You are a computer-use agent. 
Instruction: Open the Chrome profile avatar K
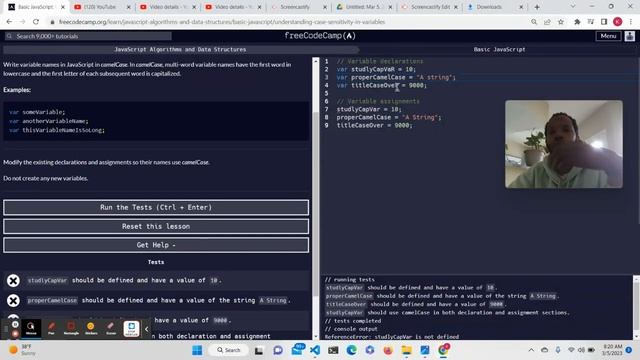click(618, 22)
